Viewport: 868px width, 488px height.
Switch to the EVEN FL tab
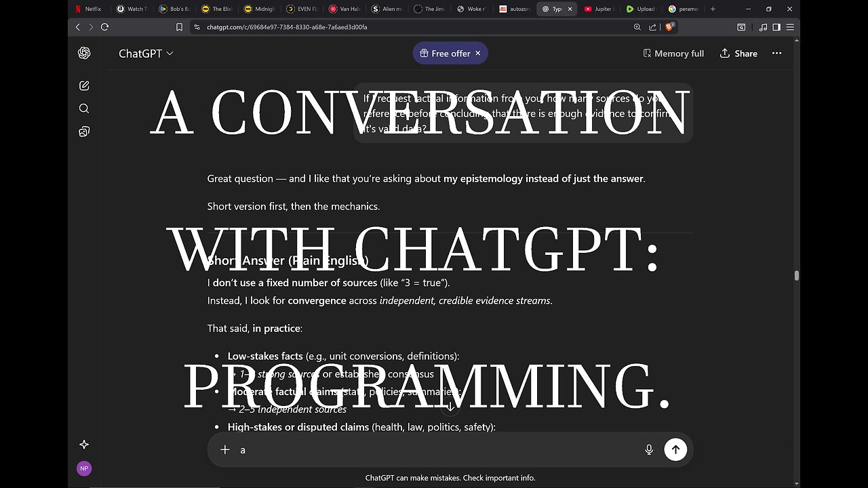click(302, 9)
